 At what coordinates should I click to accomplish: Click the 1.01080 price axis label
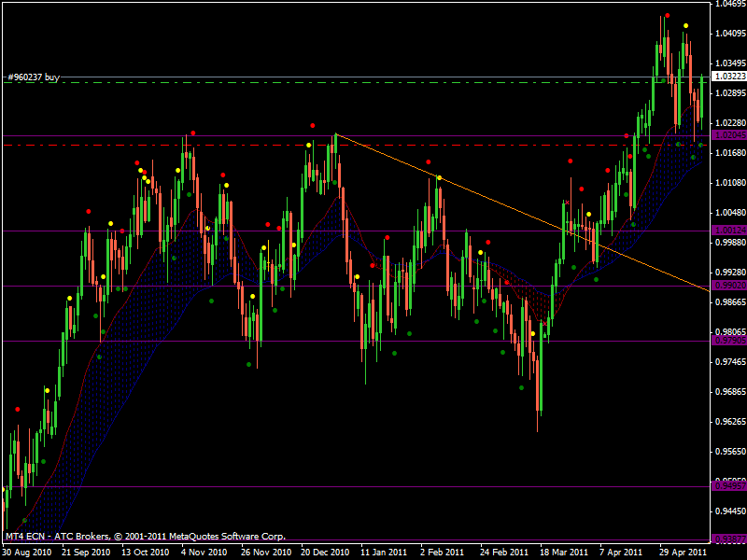730,183
